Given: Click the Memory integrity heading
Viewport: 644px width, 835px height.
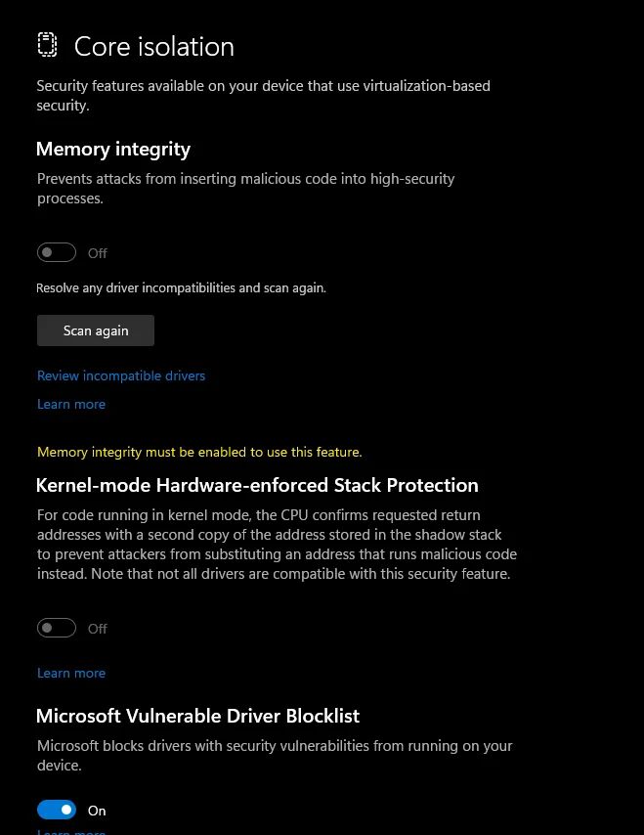Looking at the screenshot, I should point(112,150).
